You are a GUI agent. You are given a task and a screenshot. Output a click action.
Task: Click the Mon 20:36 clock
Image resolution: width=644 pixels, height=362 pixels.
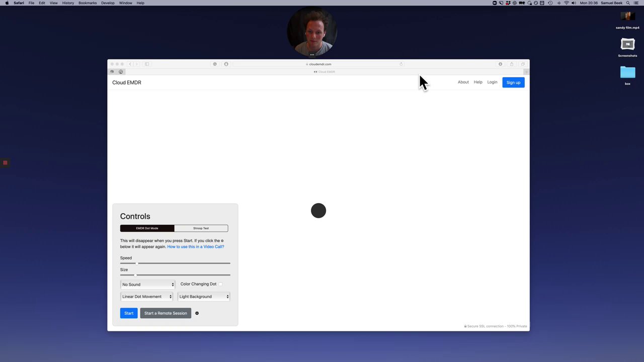[589, 3]
